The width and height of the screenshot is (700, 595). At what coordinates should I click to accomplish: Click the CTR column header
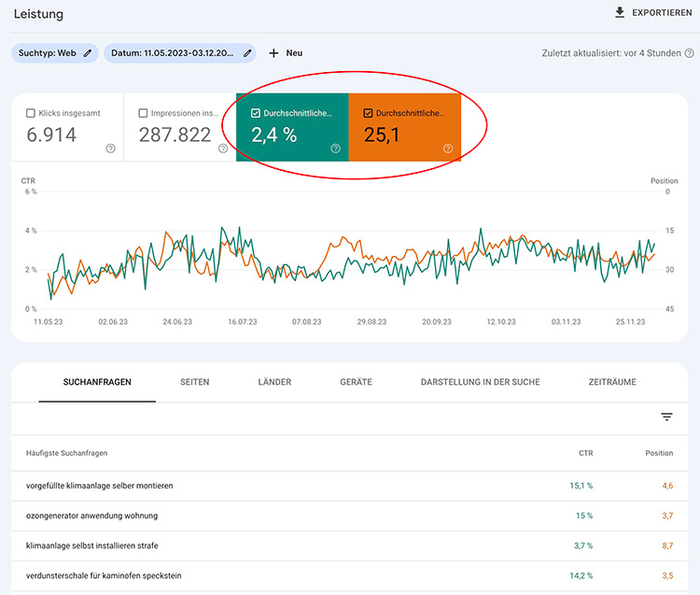pos(586,453)
